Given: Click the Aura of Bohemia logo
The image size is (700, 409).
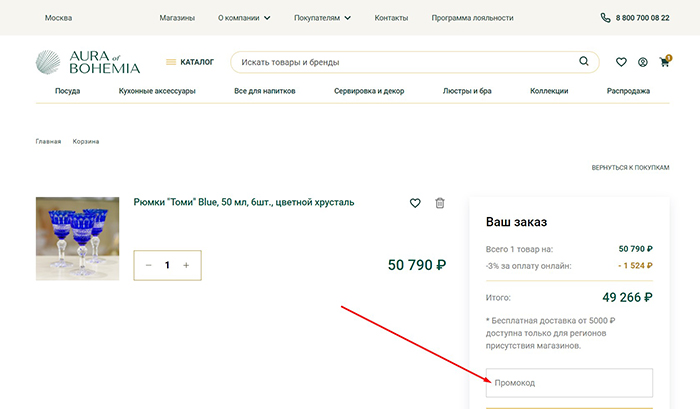Looking at the screenshot, I should point(87,62).
